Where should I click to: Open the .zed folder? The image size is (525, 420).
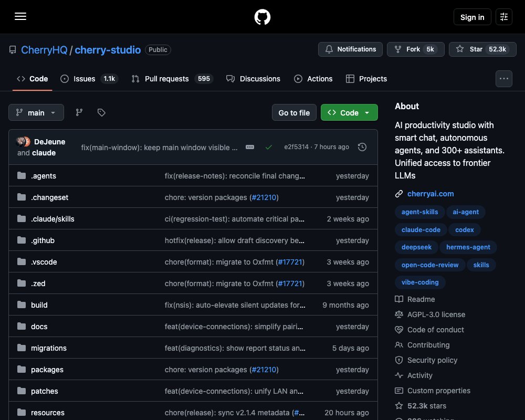[x=38, y=283]
